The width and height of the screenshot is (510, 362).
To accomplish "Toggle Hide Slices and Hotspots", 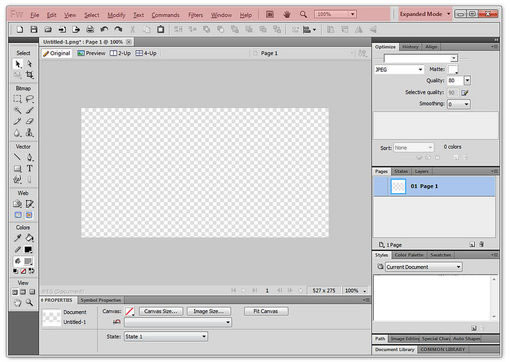I will 18,215.
